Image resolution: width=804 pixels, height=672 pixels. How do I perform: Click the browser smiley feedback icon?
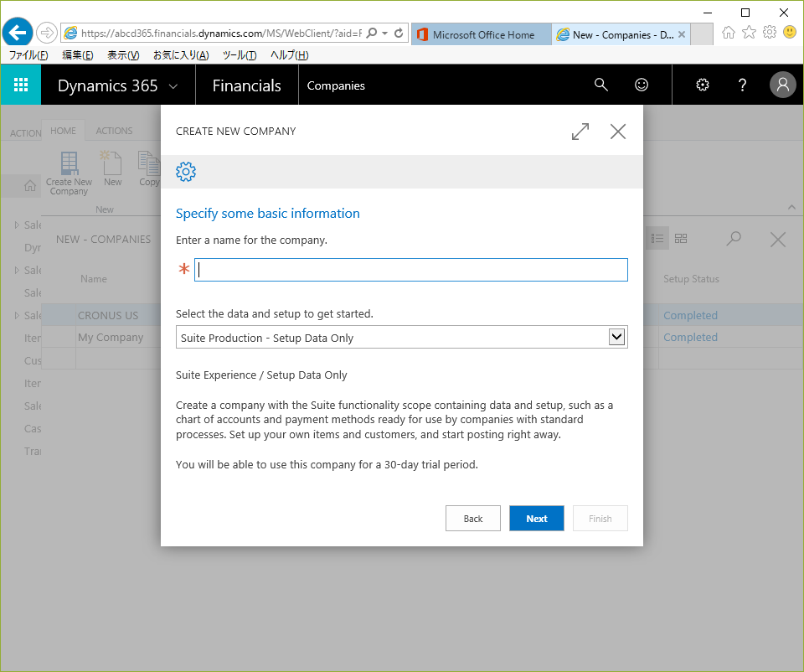pyautogui.click(x=790, y=33)
